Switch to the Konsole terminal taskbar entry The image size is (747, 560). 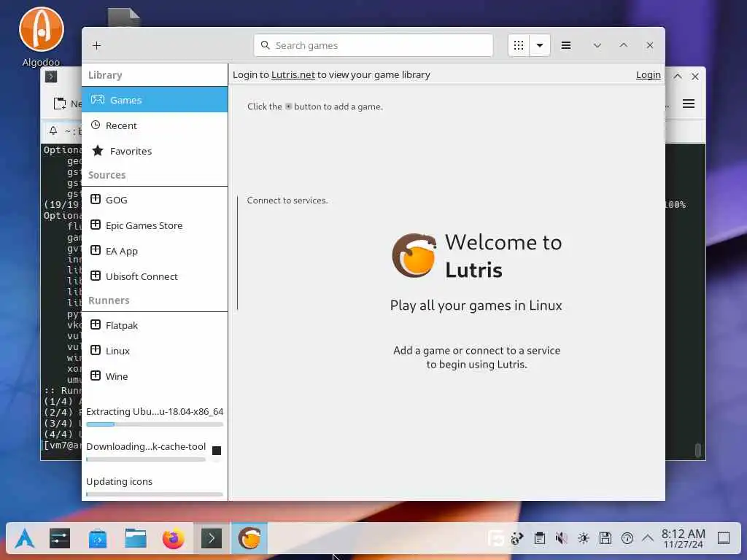[x=212, y=539]
